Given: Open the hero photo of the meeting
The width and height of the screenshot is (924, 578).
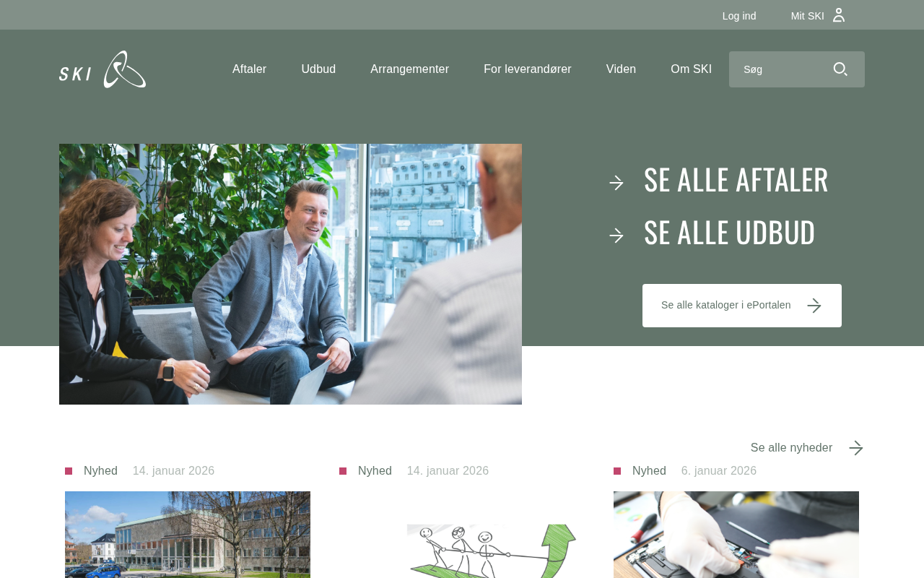Looking at the screenshot, I should pyautogui.click(x=290, y=274).
